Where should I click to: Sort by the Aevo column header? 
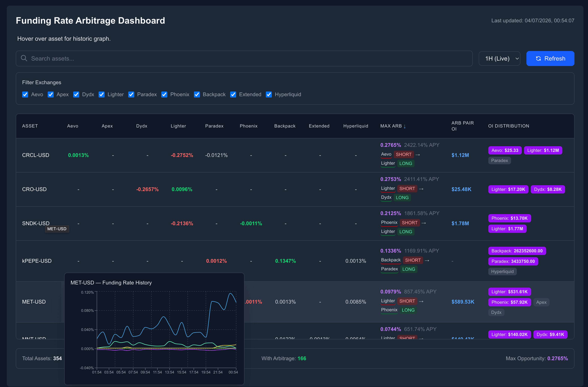[73, 126]
